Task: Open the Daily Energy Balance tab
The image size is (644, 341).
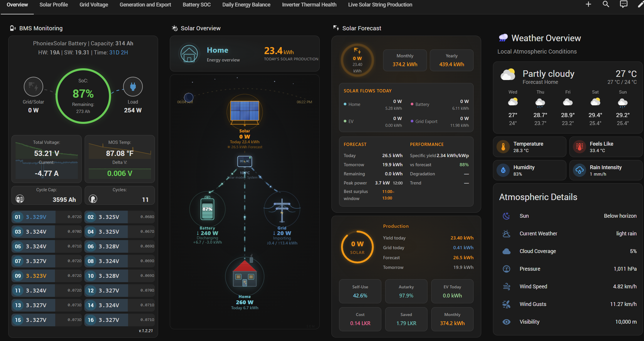Action: point(246,5)
